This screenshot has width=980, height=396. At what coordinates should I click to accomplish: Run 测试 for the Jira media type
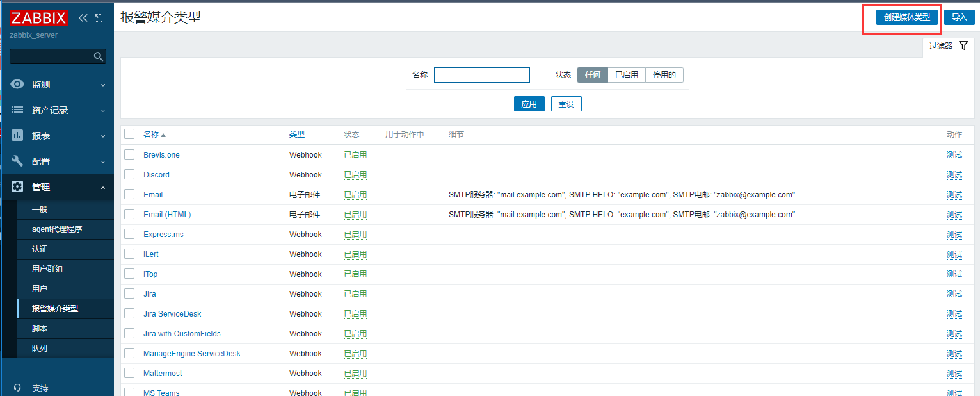point(954,293)
